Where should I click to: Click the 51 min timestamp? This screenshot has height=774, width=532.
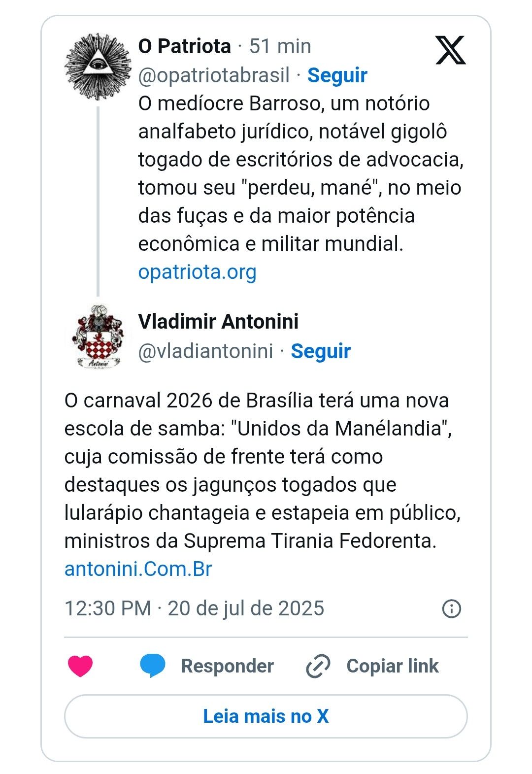(x=280, y=46)
